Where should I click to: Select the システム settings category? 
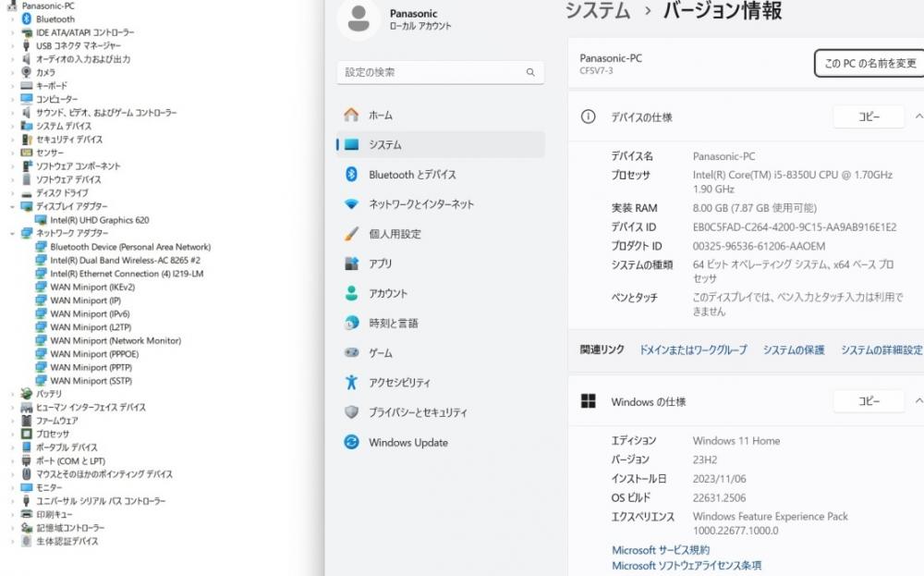[x=440, y=144]
